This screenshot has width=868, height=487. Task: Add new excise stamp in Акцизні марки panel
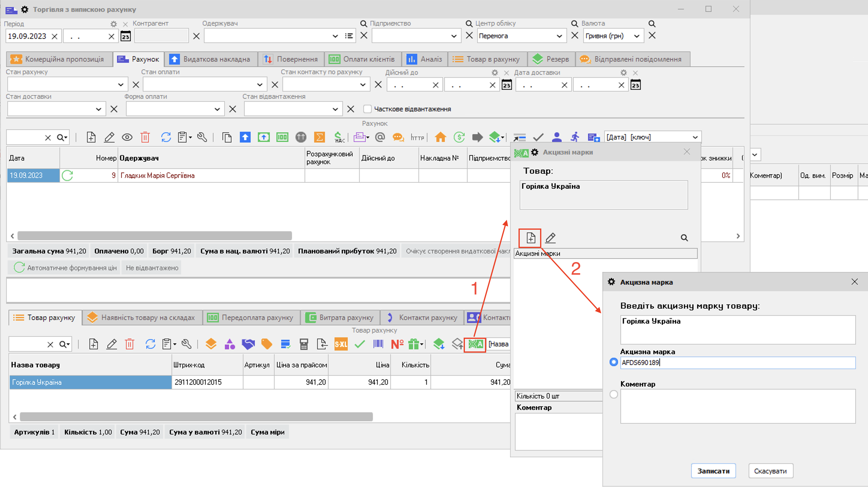pyautogui.click(x=531, y=238)
